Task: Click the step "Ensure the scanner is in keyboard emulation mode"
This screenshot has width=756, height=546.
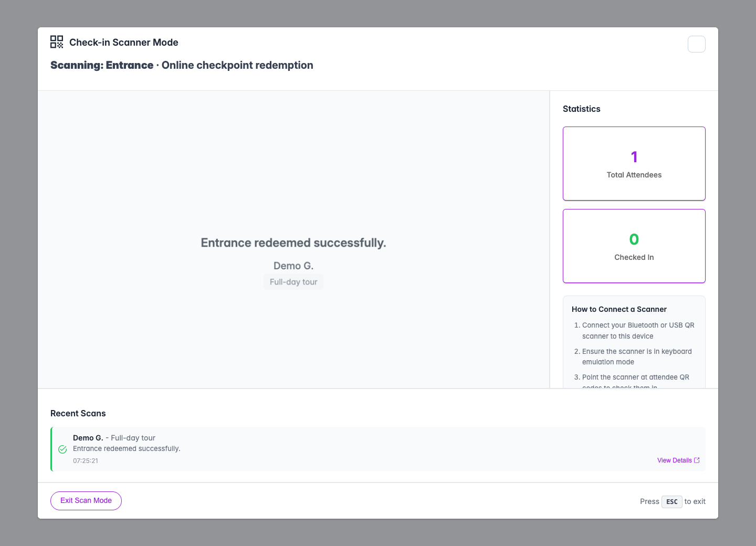Action: coord(637,356)
